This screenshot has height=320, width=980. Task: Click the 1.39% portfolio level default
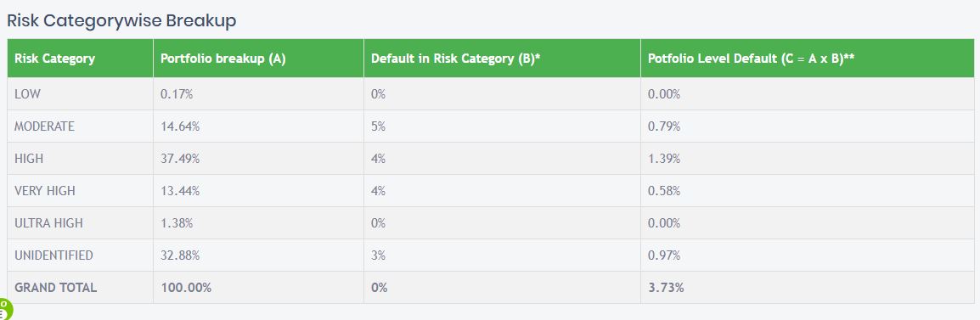pos(664,159)
